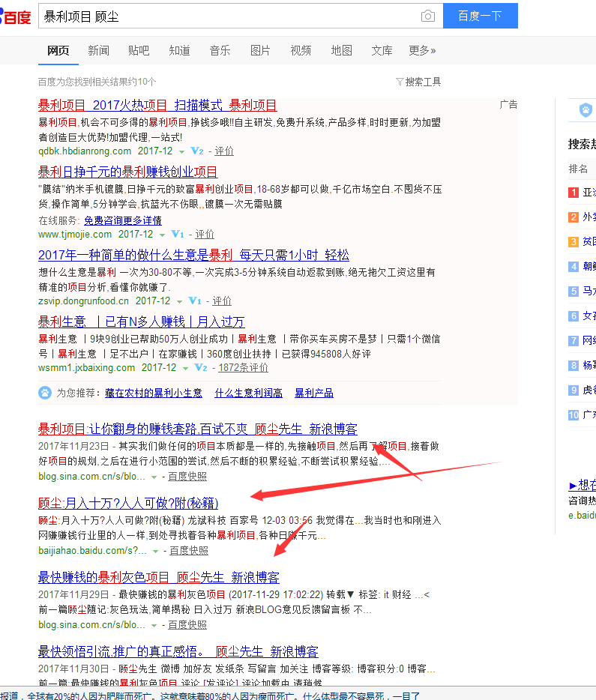Open ad result 暴利项目_2017火热项目

coord(157,106)
